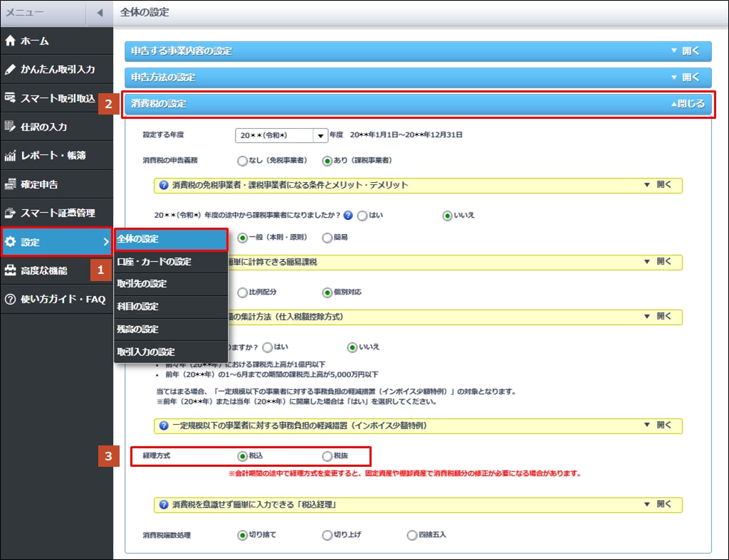The image size is (729, 560).
Task: Collapse 消費税の設定 section with 閉じる
Action: pos(688,104)
